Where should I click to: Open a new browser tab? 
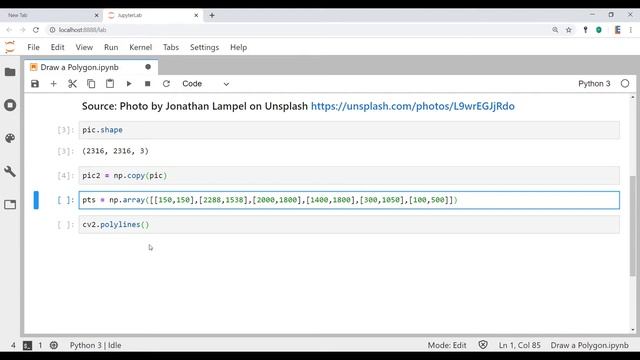[x=212, y=15]
